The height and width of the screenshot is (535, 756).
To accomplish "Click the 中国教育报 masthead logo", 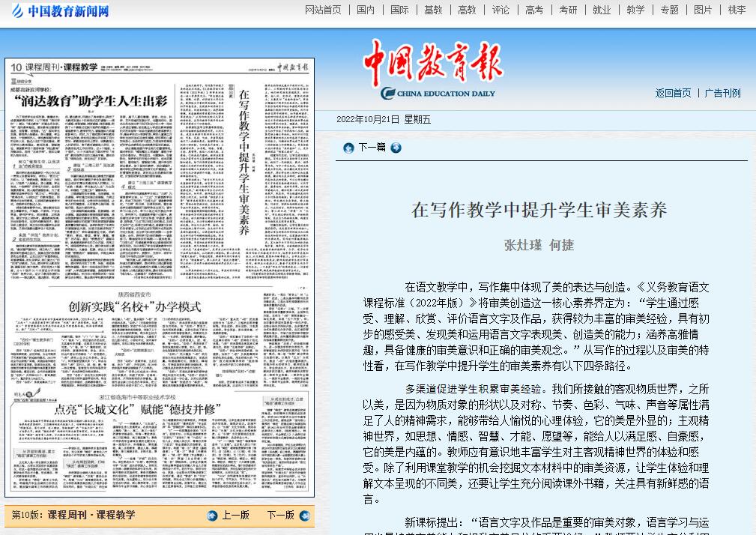I will 433,61.
